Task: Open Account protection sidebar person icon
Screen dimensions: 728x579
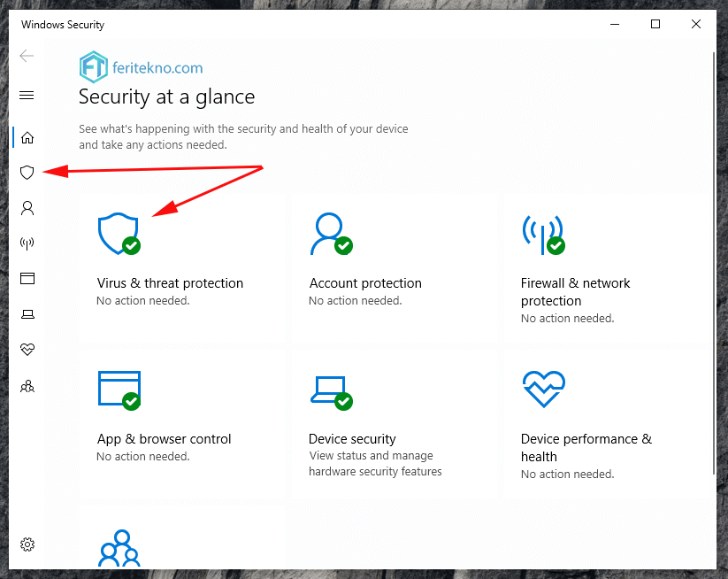Action: point(27,208)
